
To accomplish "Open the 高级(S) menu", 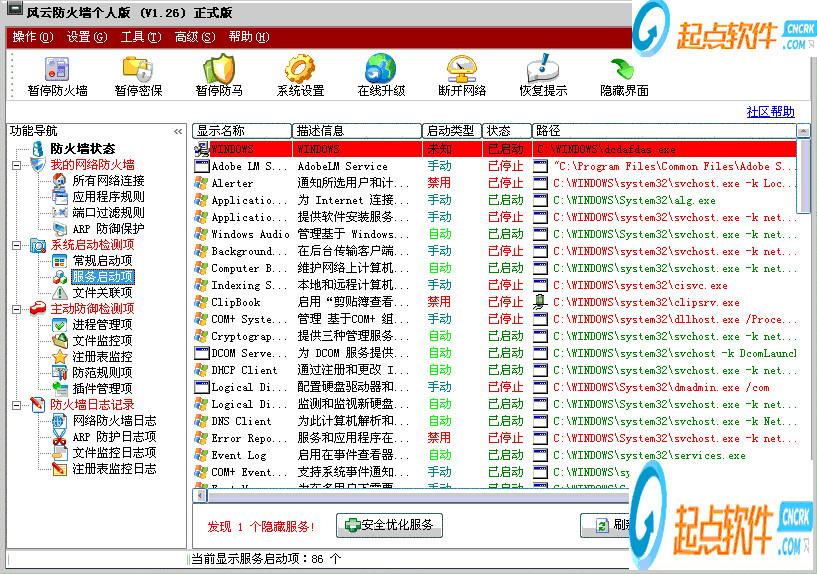I will click(195, 37).
